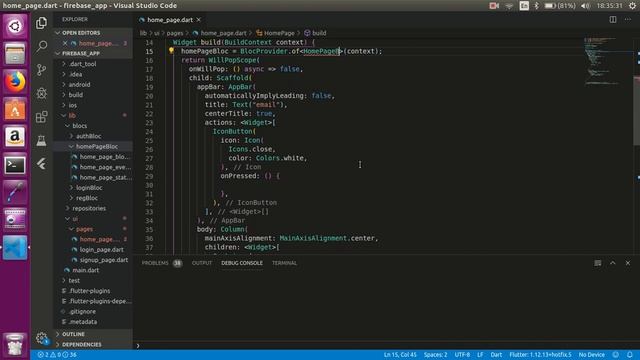The width and height of the screenshot is (640, 360).
Task: Open the Extensions view
Action: [41, 117]
